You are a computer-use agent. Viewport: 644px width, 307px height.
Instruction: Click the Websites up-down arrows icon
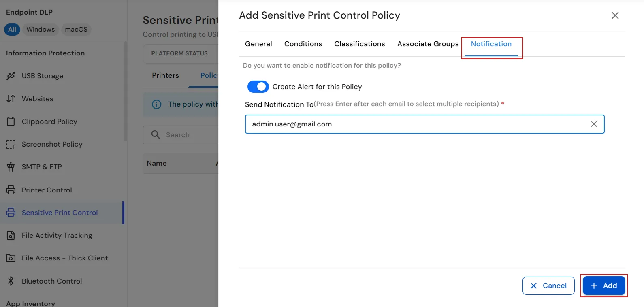click(x=11, y=98)
